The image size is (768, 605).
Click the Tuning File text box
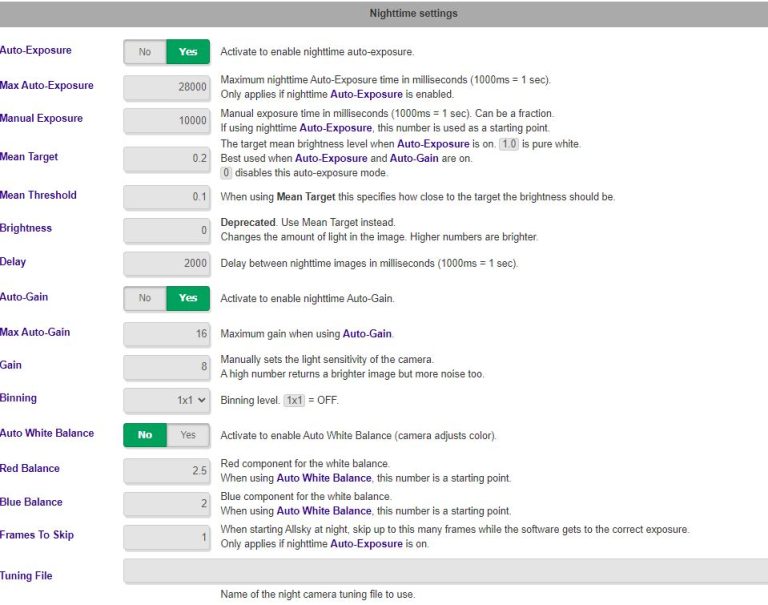click(x=445, y=571)
